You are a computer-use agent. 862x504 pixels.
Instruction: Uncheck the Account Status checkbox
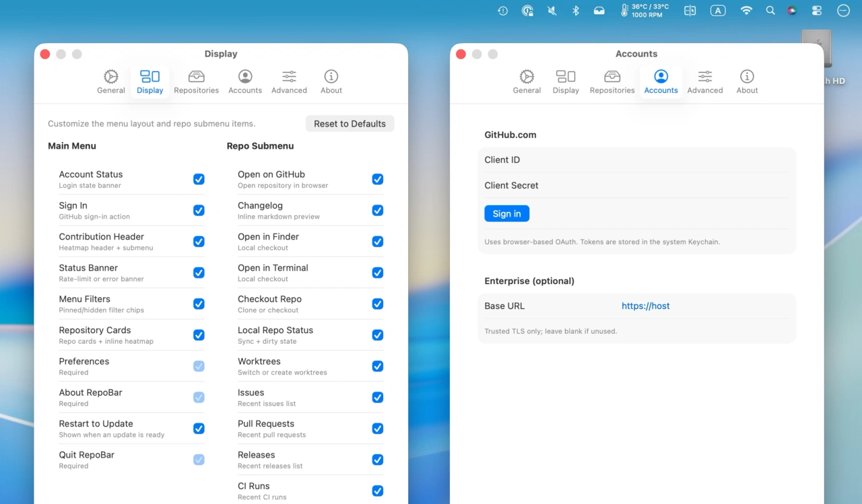tap(199, 179)
